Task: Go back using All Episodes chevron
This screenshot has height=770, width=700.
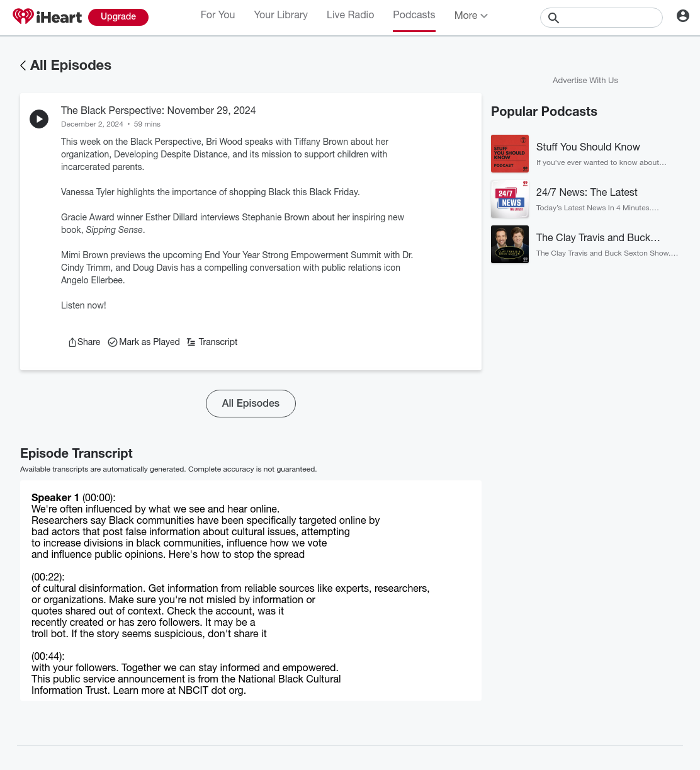Action: [x=23, y=65]
